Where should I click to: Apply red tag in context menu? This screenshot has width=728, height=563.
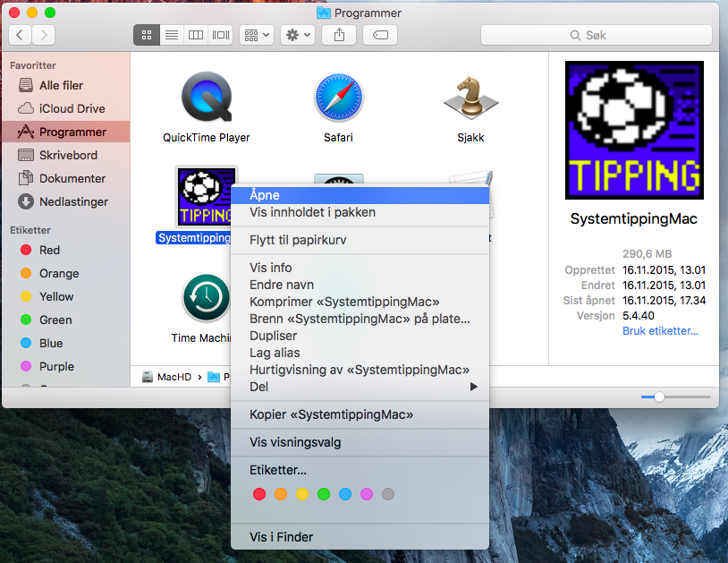pos(259,494)
